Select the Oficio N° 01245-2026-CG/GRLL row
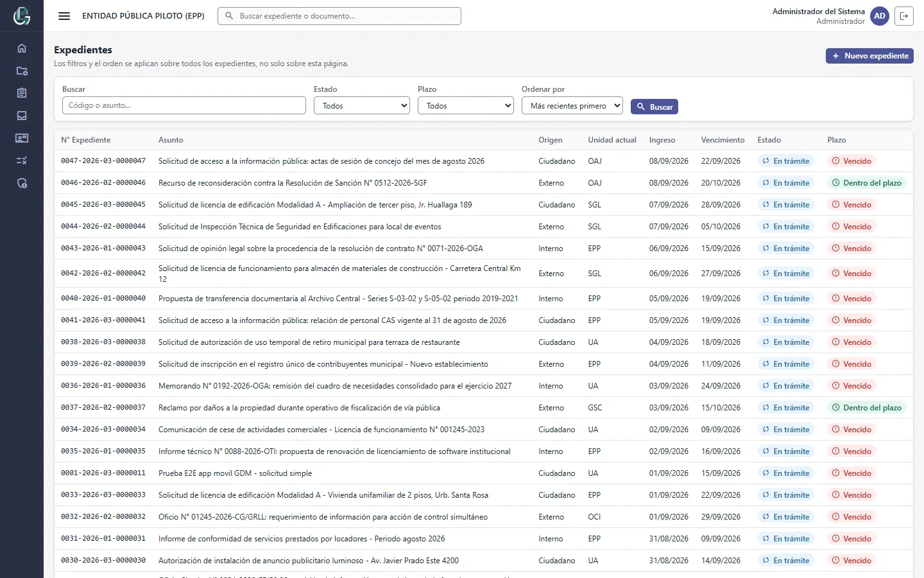Screen dimensions: 924x578 click(484, 517)
